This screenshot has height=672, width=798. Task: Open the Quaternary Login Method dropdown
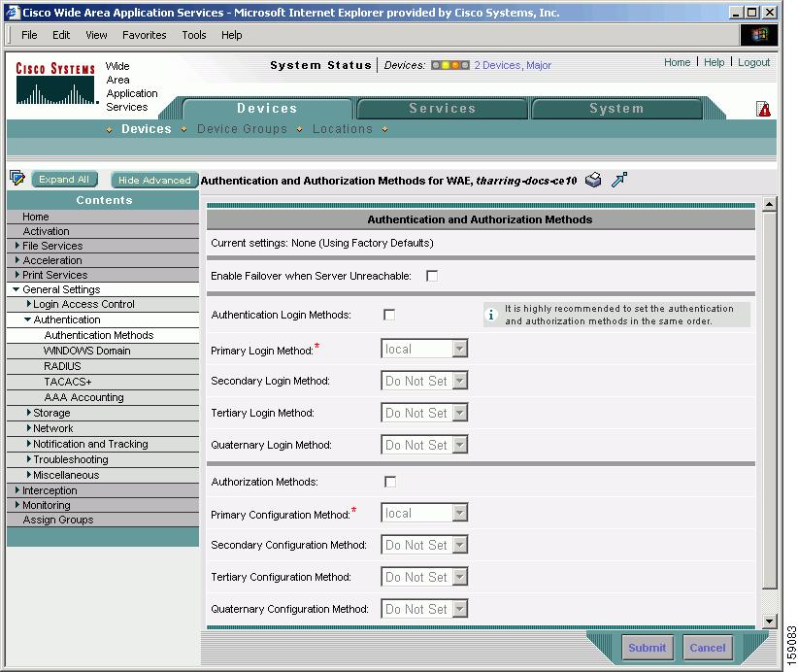coord(424,445)
